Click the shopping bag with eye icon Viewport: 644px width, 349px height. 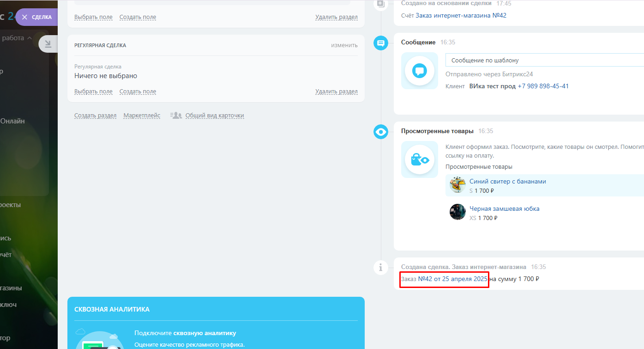pos(420,159)
